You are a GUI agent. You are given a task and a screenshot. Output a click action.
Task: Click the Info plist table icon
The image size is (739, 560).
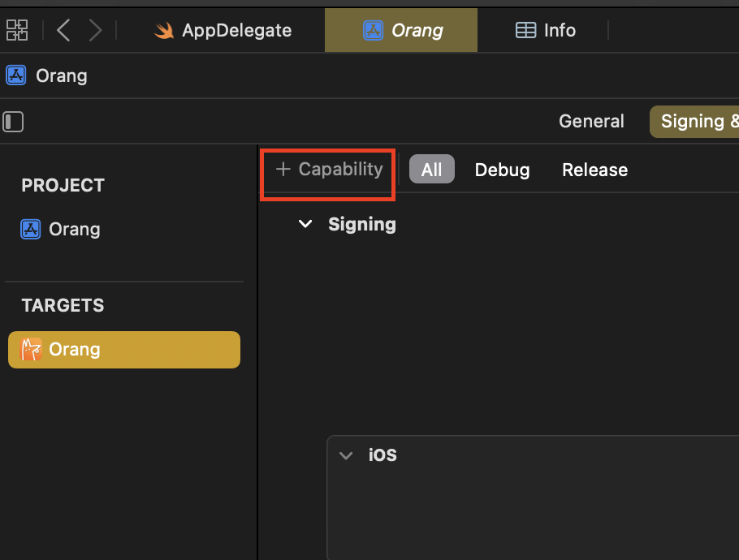[x=525, y=30]
